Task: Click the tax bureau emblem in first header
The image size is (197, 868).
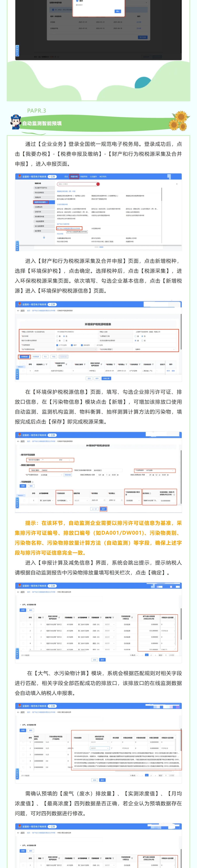Action: pyautogui.click(x=20, y=176)
